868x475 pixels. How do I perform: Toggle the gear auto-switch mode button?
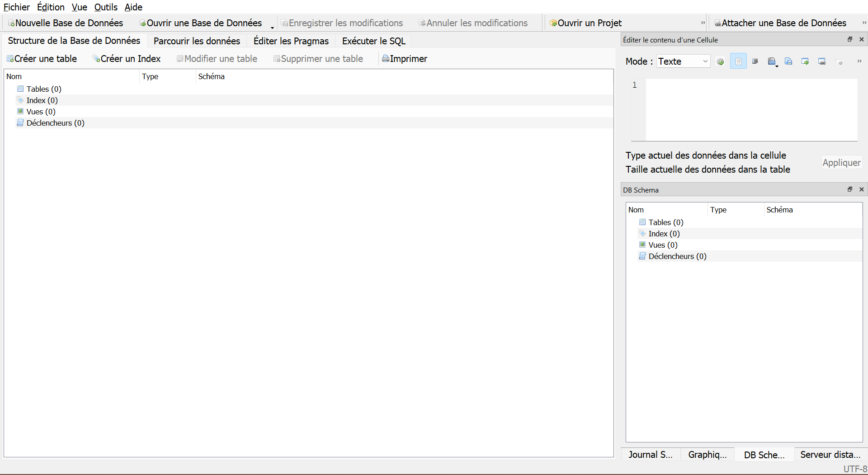tap(720, 61)
